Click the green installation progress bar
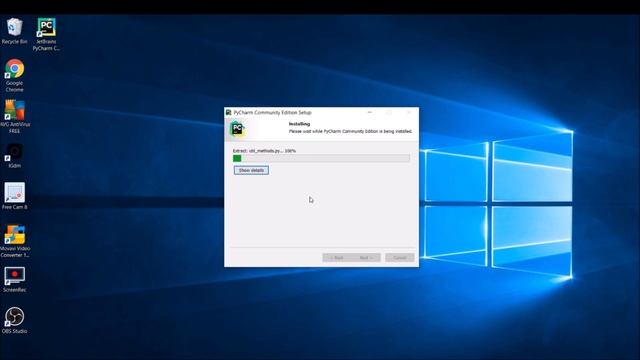Image resolution: width=640 pixels, height=360 pixels. 321,158
